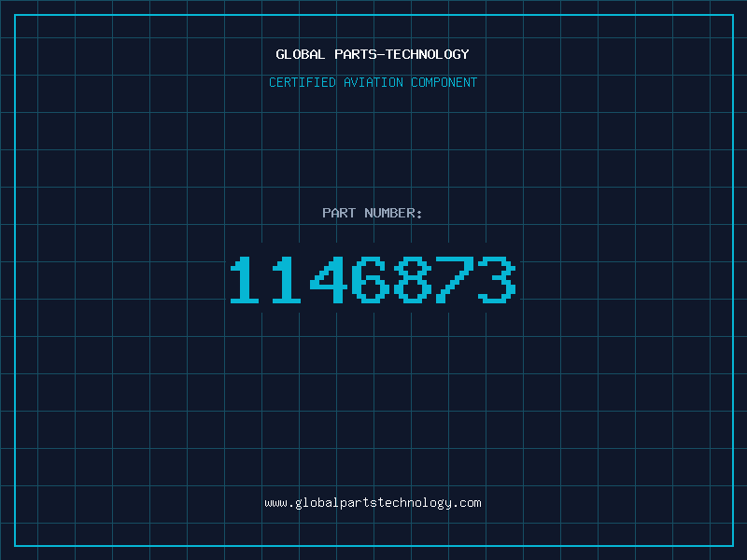Image resolution: width=747 pixels, height=560 pixels.
Task: Click the PART NUMBER: label
Action: pyautogui.click(x=373, y=213)
